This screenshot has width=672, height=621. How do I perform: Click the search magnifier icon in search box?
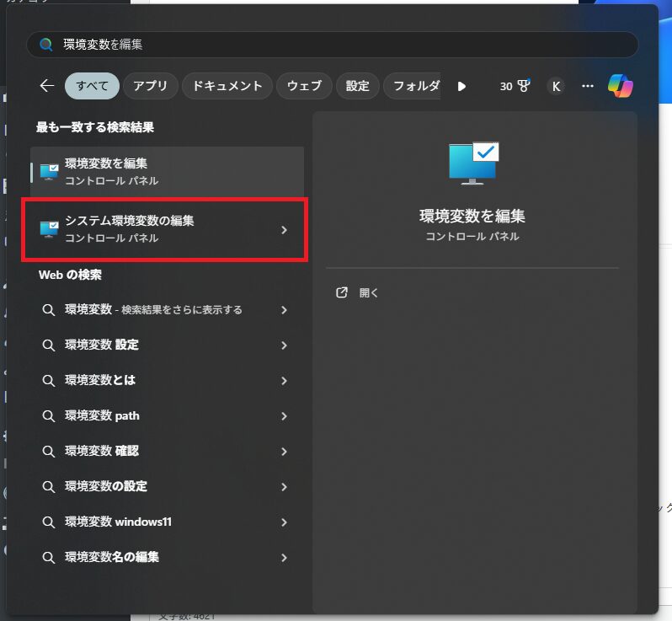(x=45, y=44)
